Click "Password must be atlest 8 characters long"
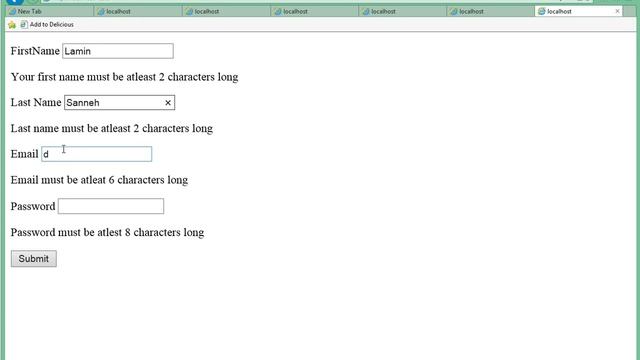Image resolution: width=640 pixels, height=360 pixels. click(x=107, y=232)
